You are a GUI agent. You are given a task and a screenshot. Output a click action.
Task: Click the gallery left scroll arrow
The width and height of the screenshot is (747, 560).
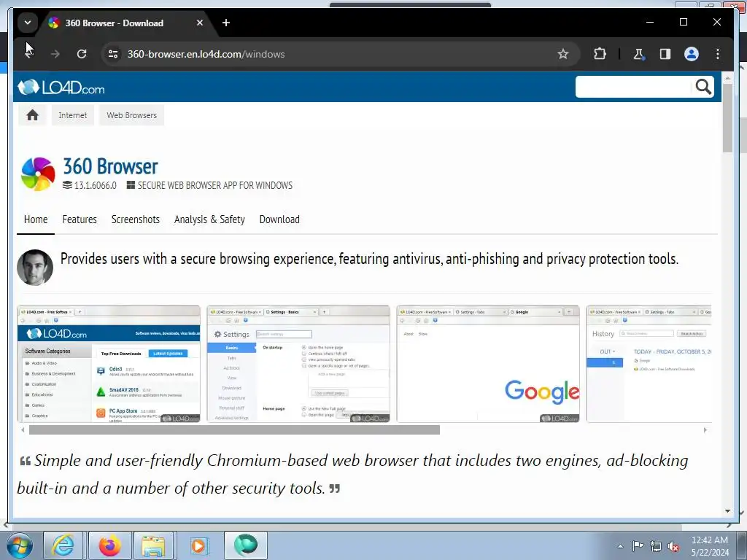[x=23, y=430]
